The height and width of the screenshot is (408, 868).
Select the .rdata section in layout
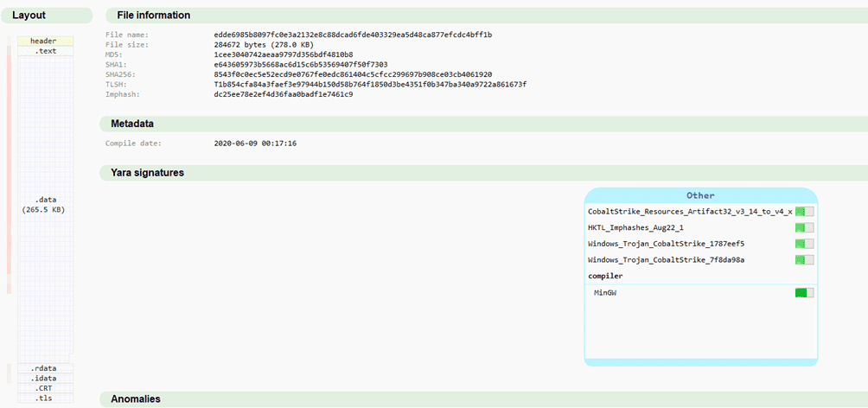[x=43, y=369]
